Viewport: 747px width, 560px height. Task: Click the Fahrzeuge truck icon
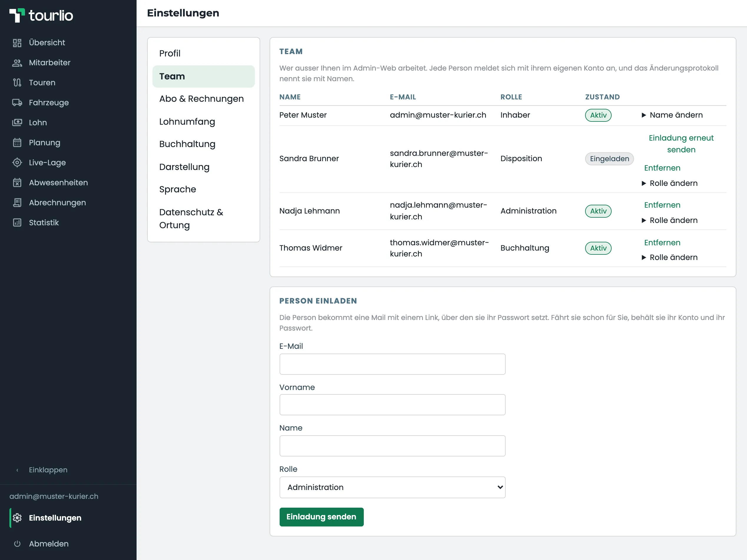click(17, 103)
